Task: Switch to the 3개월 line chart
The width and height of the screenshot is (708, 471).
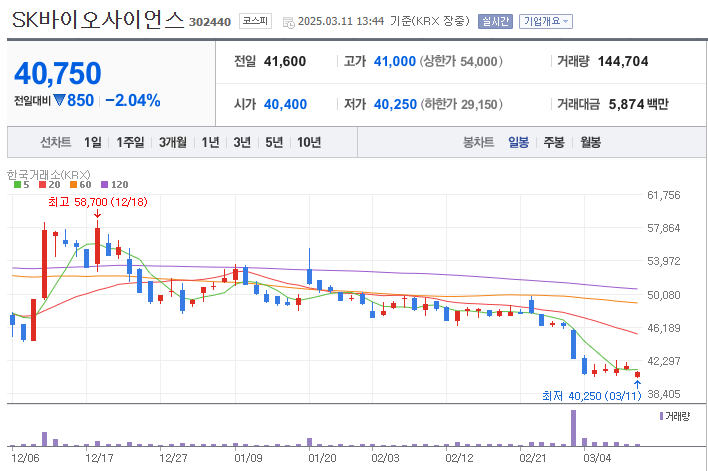Action: 173,142
